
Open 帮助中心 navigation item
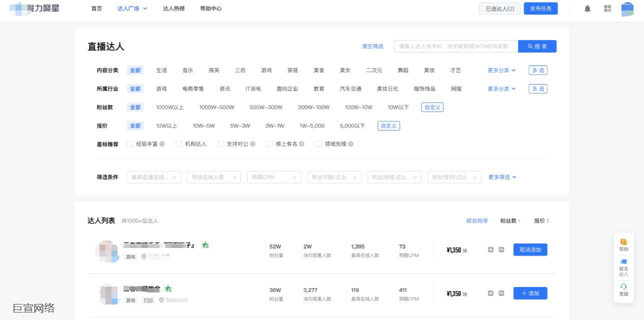[x=210, y=8]
